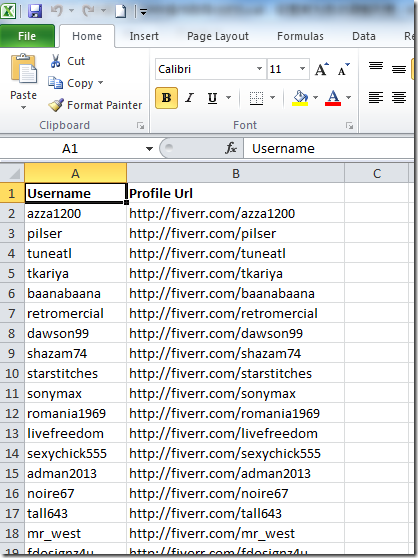418x558 pixels.
Task: Open the Page Layout tab
Action: click(x=218, y=36)
